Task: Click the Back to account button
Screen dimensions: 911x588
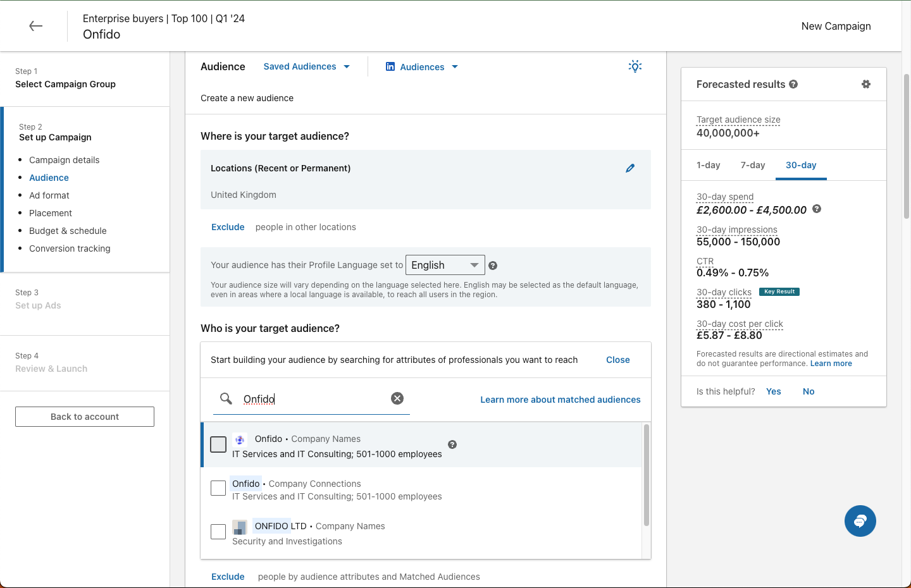Action: pos(85,417)
